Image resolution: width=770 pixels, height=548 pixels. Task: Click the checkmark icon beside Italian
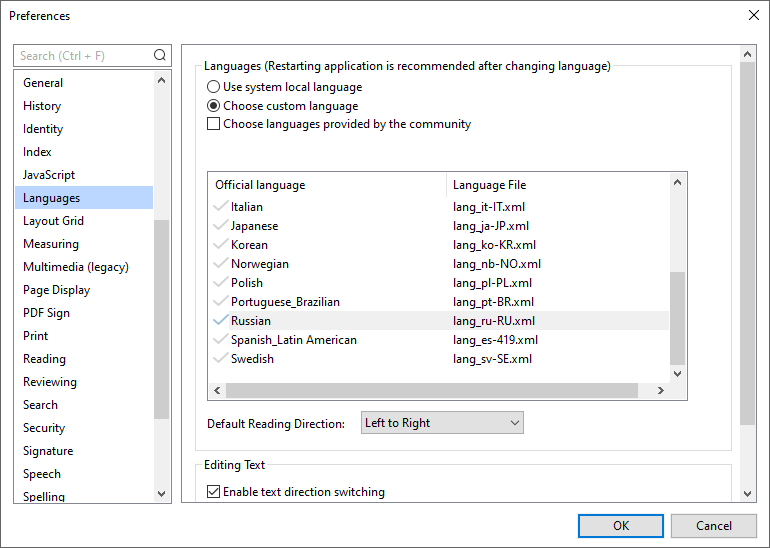220,207
